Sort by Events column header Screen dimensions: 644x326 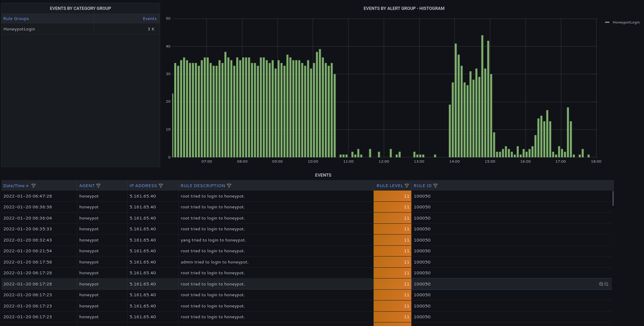149,19
